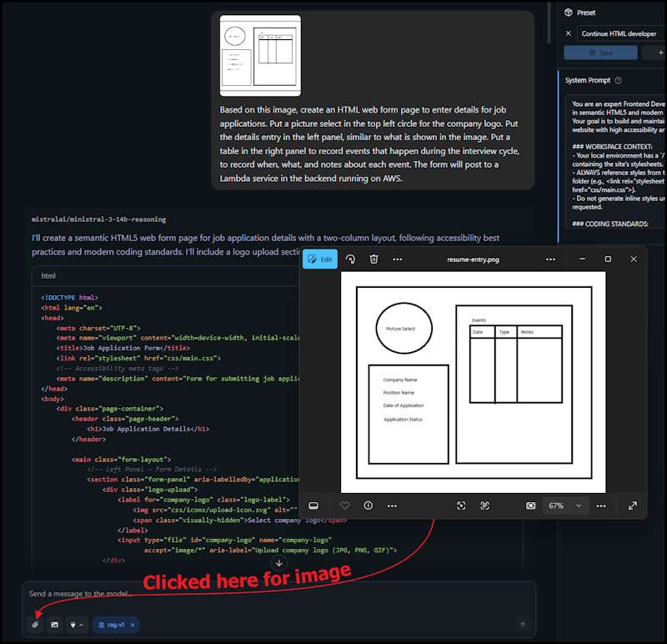Screen dimensions: 667x644
Task: Click the Edit button in the Photos viewer
Action: tap(320, 259)
